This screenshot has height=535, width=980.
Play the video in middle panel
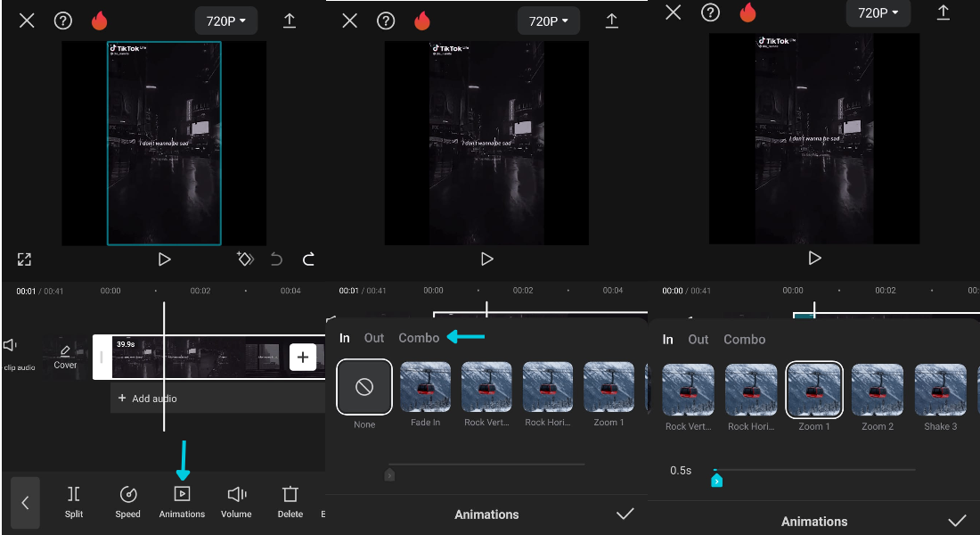[x=486, y=259]
